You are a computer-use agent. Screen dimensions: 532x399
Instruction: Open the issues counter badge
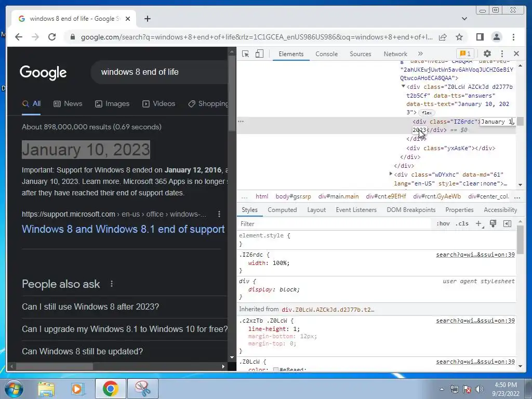pyautogui.click(x=465, y=54)
